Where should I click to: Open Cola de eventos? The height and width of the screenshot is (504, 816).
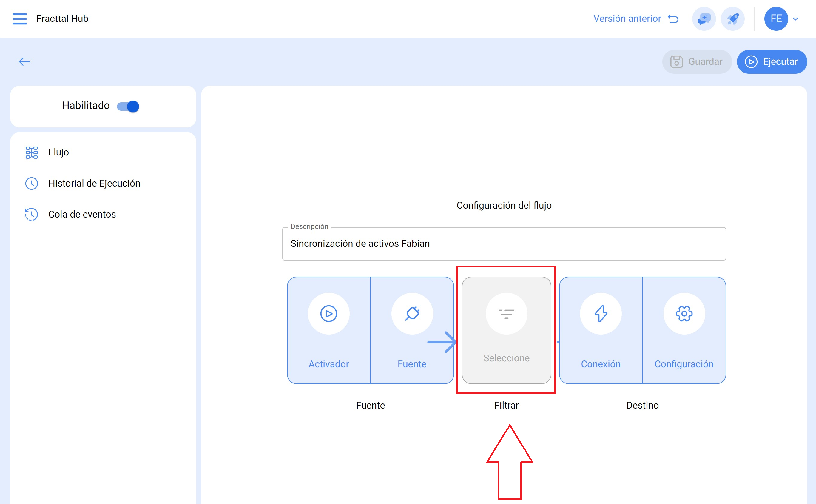(103, 214)
